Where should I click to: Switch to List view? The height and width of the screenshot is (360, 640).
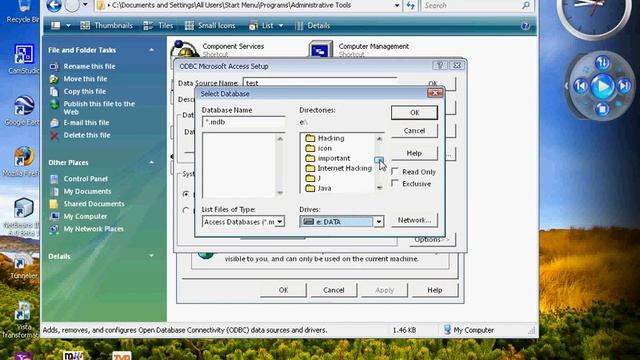coord(261,25)
